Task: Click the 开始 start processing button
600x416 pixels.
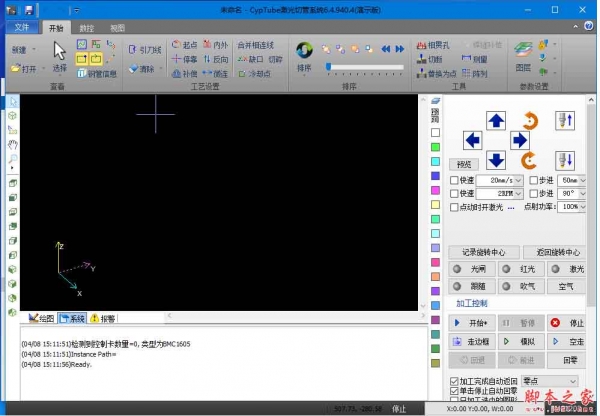Action: (x=472, y=323)
